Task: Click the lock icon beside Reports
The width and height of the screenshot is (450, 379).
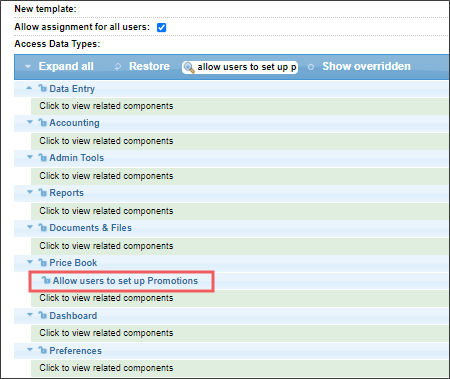Action: pyautogui.click(x=42, y=192)
